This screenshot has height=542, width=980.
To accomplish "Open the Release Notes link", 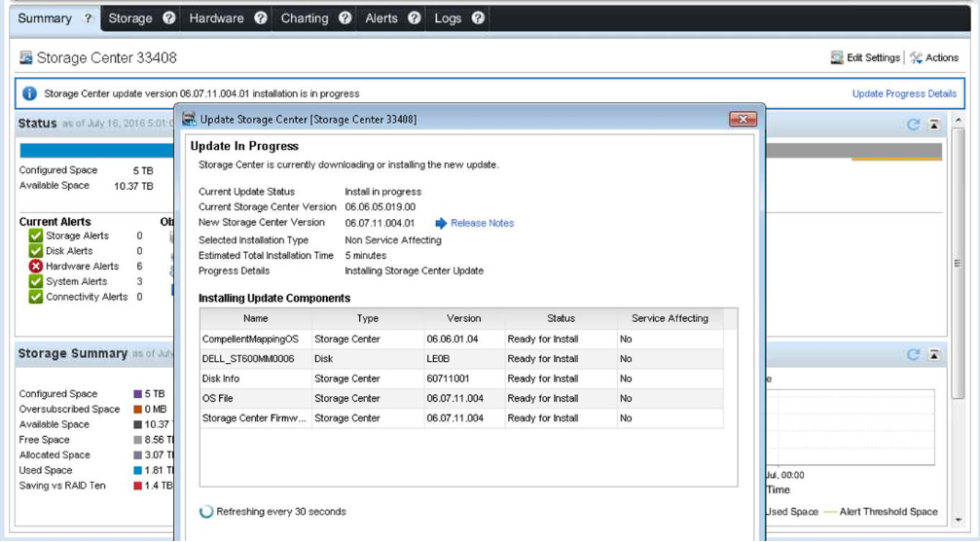I will (x=483, y=223).
